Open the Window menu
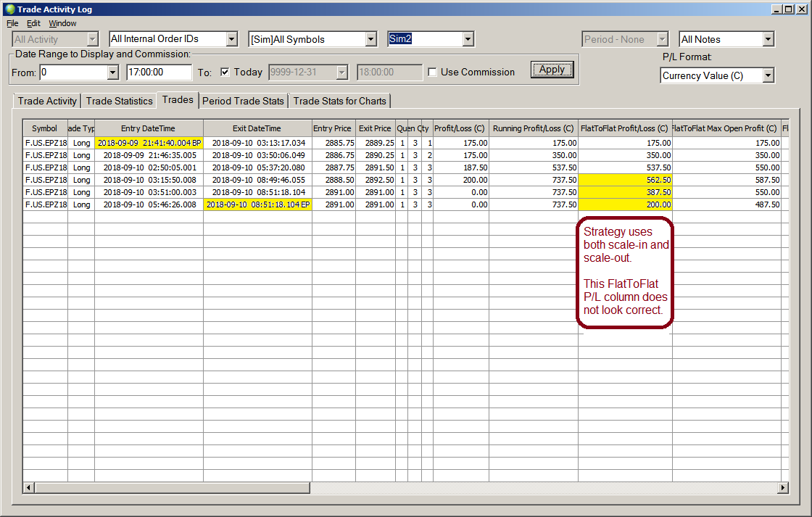Screen dimensions: 812x517 62,23
